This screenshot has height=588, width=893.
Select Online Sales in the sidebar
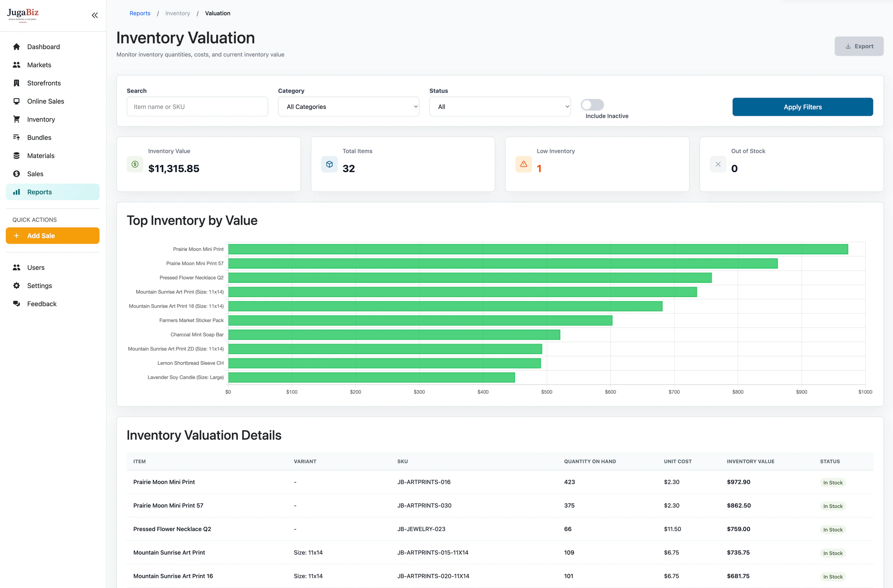52,101
